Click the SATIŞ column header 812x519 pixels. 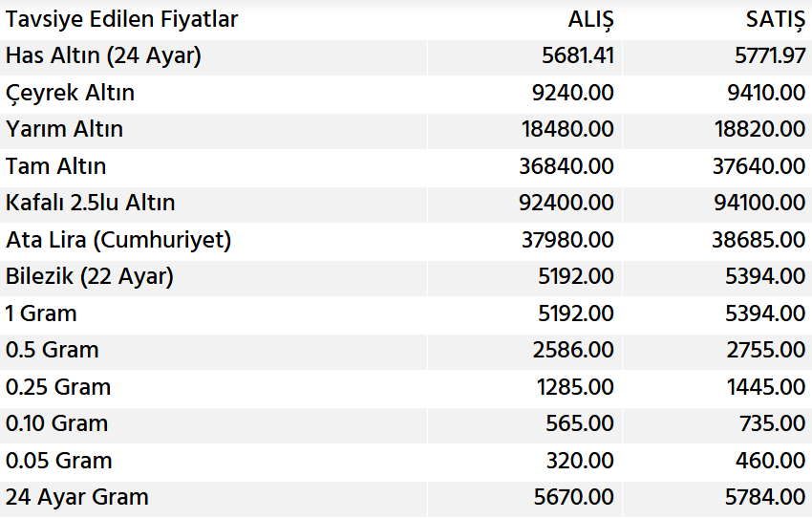[x=775, y=19]
